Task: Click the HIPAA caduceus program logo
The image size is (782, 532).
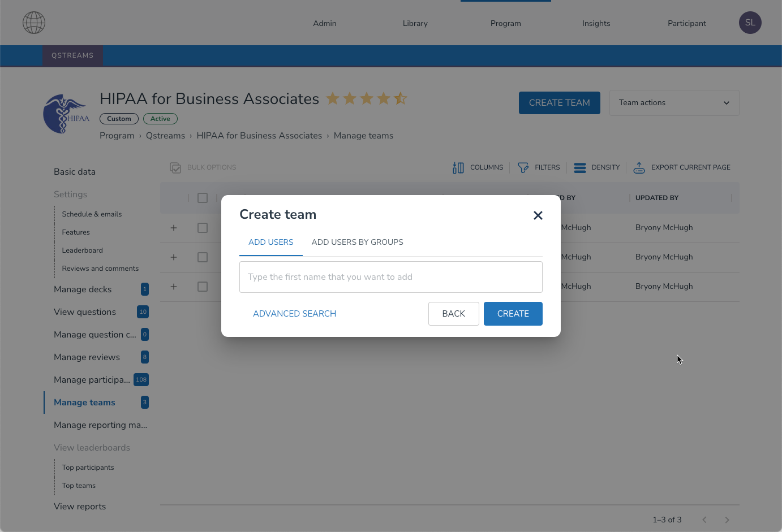Action: click(66, 114)
